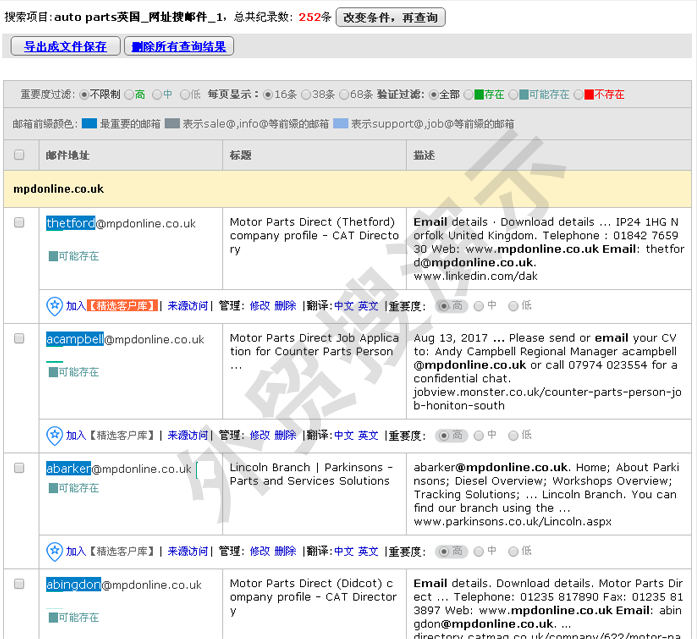Click 删除所有查询结果 button
Image resolution: width=697 pixels, height=639 pixels.
click(x=179, y=46)
